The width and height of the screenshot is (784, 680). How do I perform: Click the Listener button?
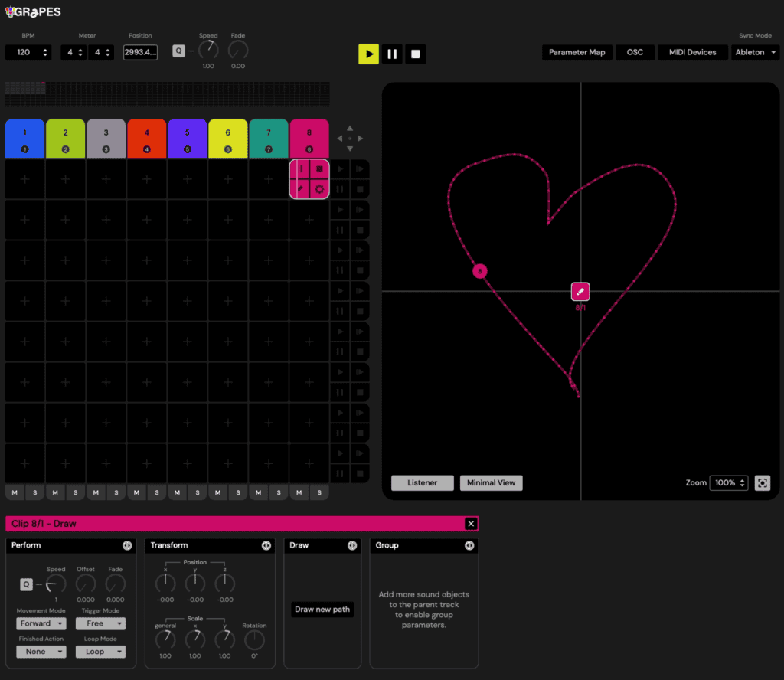(422, 483)
